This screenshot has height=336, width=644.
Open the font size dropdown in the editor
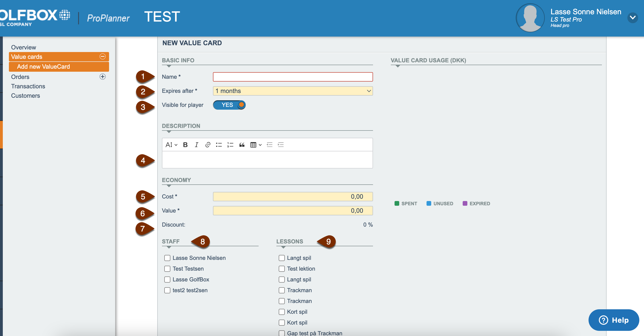pyautogui.click(x=172, y=145)
